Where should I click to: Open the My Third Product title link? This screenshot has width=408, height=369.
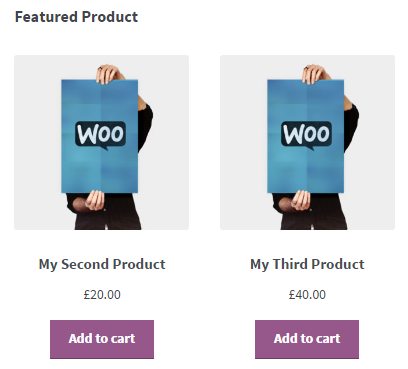point(307,264)
